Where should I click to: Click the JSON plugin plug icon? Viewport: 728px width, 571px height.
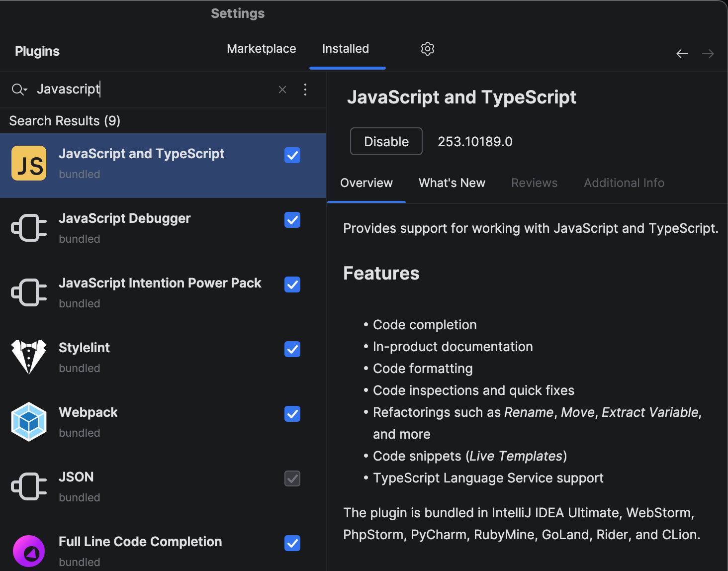[28, 486]
